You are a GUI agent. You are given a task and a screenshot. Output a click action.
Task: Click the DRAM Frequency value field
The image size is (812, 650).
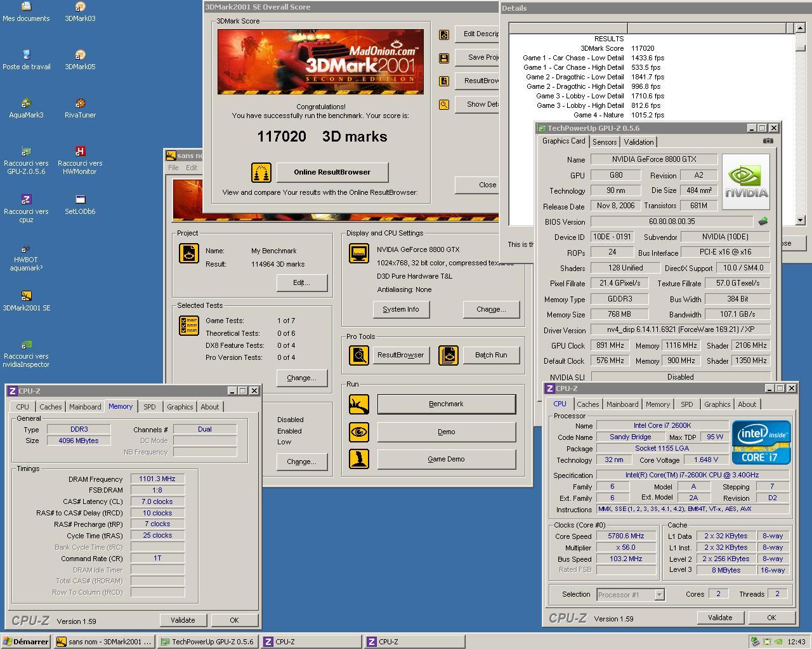coord(157,479)
